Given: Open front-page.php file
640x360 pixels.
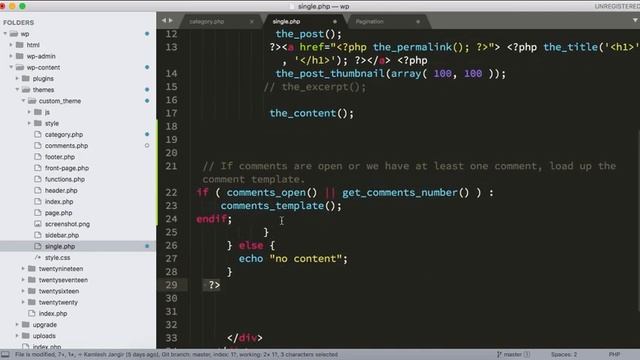Looking at the screenshot, I should click(67, 168).
